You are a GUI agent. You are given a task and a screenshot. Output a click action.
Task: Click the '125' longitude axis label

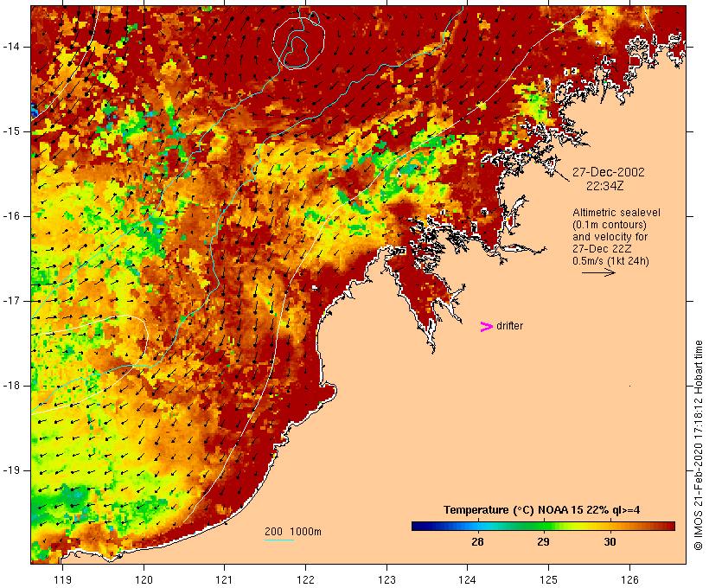548,579
